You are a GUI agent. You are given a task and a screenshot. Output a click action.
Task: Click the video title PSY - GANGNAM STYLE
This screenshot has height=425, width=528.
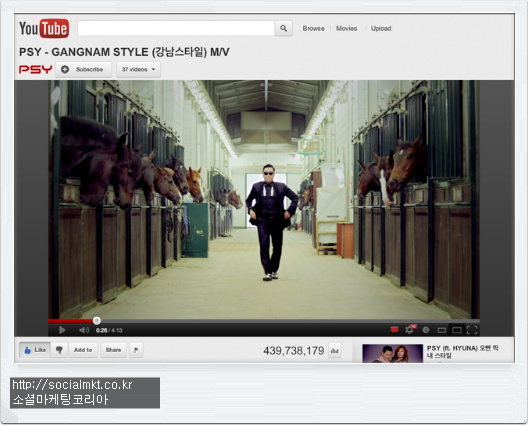tap(124, 52)
